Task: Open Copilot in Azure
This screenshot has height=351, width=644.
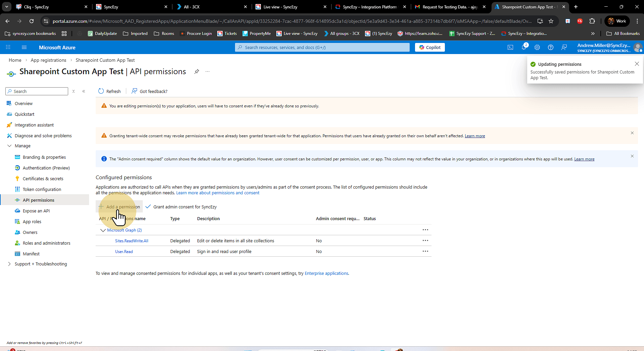Action: coord(430,47)
